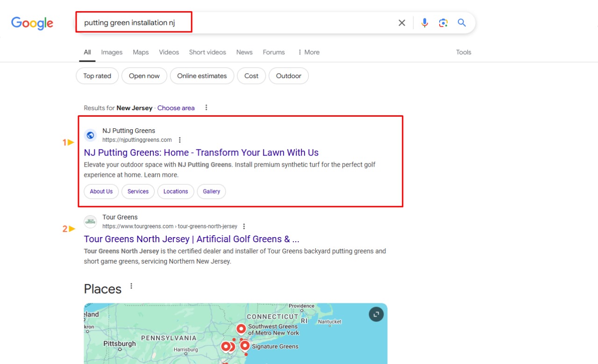This screenshot has width=598, height=364.
Task: Switch to the Maps tab
Action: [x=141, y=52]
